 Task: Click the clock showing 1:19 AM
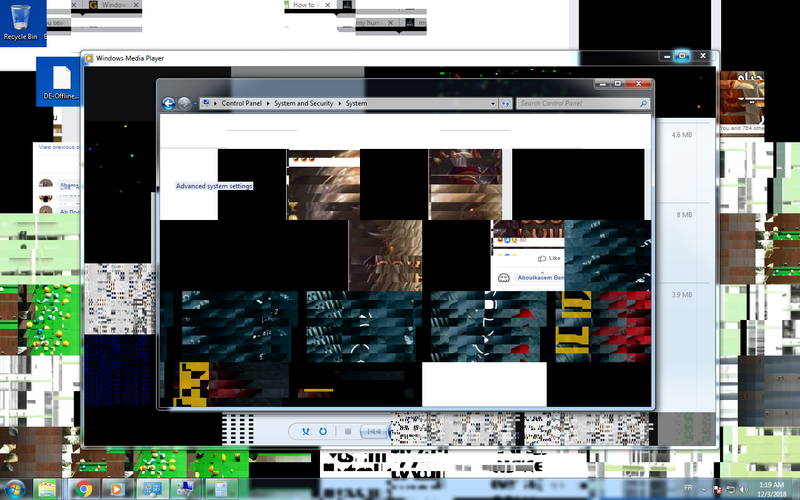pyautogui.click(x=771, y=489)
